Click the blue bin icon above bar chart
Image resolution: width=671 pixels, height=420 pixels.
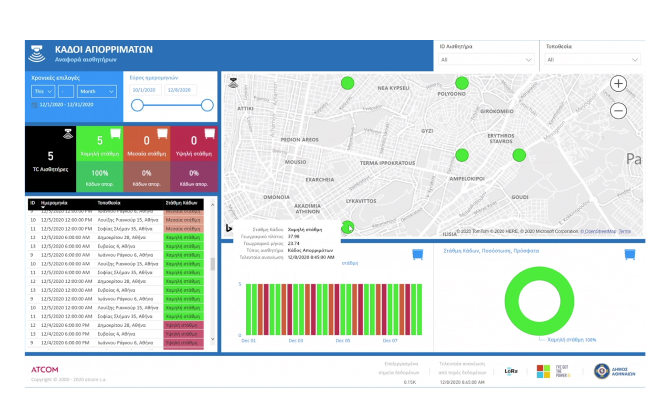[418, 254]
